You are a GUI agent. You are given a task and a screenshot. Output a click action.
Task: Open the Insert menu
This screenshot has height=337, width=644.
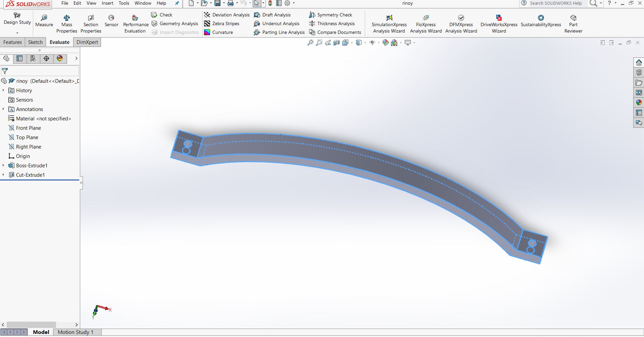click(107, 3)
